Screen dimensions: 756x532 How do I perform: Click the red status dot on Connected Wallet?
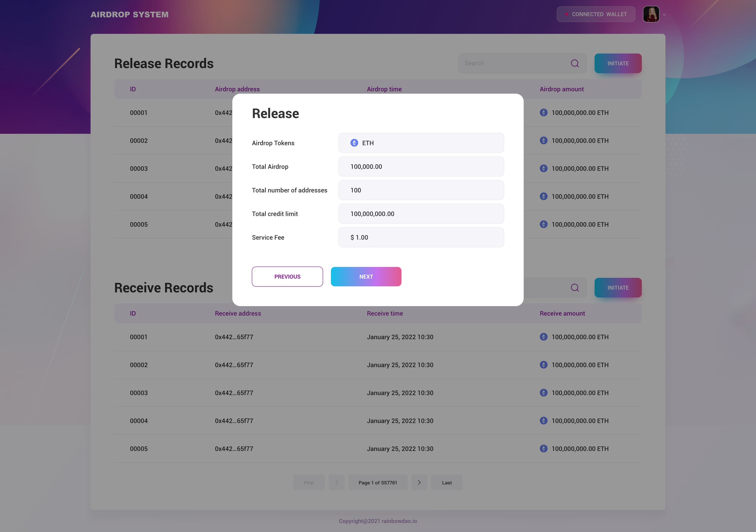(566, 14)
